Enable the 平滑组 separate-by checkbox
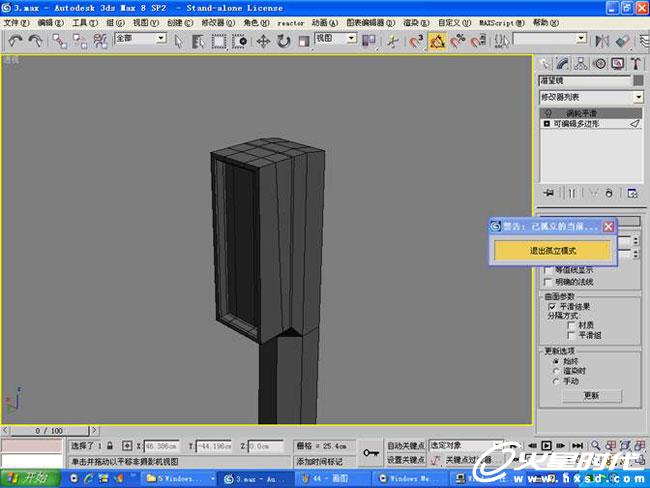This screenshot has height=488, width=650. tap(571, 335)
